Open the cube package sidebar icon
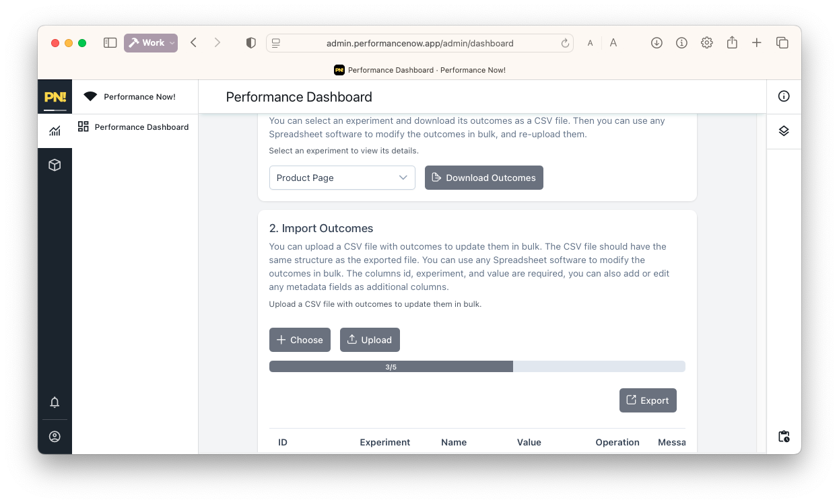Screen dimensions: 839x504 click(55, 165)
